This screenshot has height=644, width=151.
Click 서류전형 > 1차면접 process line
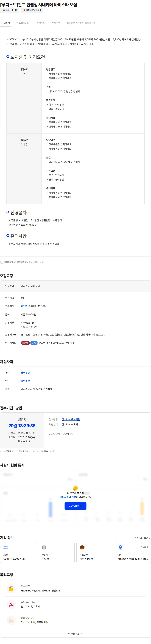click(x=35, y=221)
